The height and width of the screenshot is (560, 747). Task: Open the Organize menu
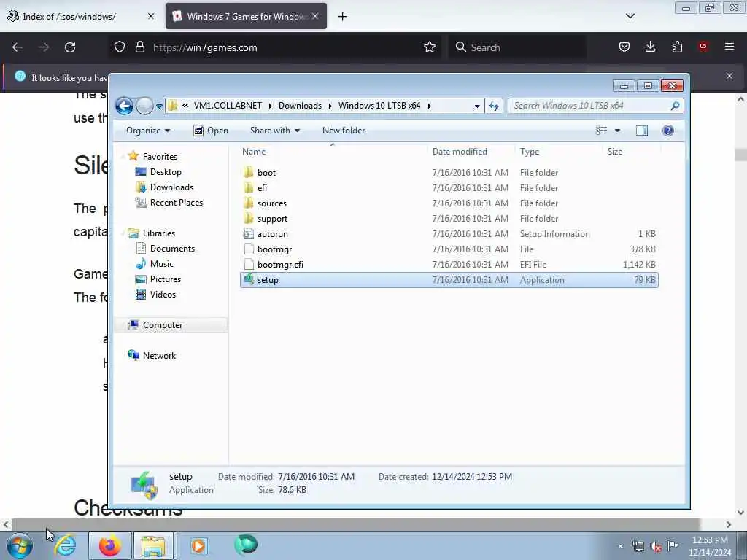point(147,131)
